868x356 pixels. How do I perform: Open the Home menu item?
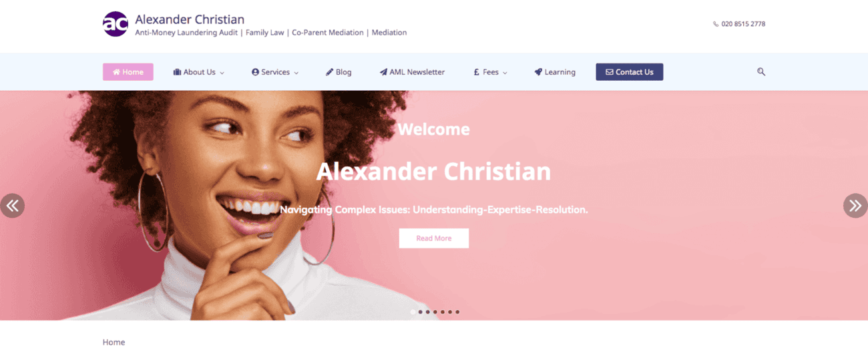128,72
